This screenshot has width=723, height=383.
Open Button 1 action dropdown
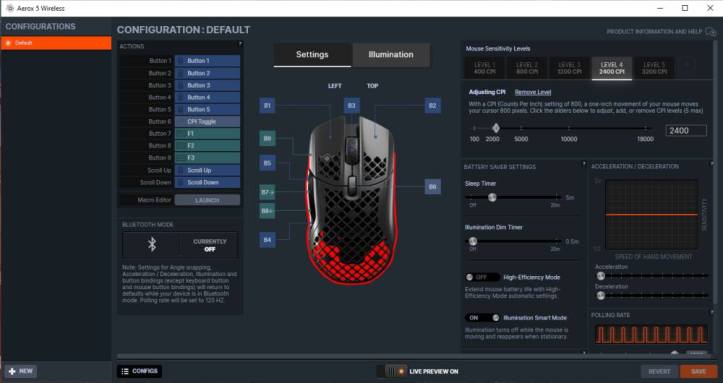click(x=207, y=61)
